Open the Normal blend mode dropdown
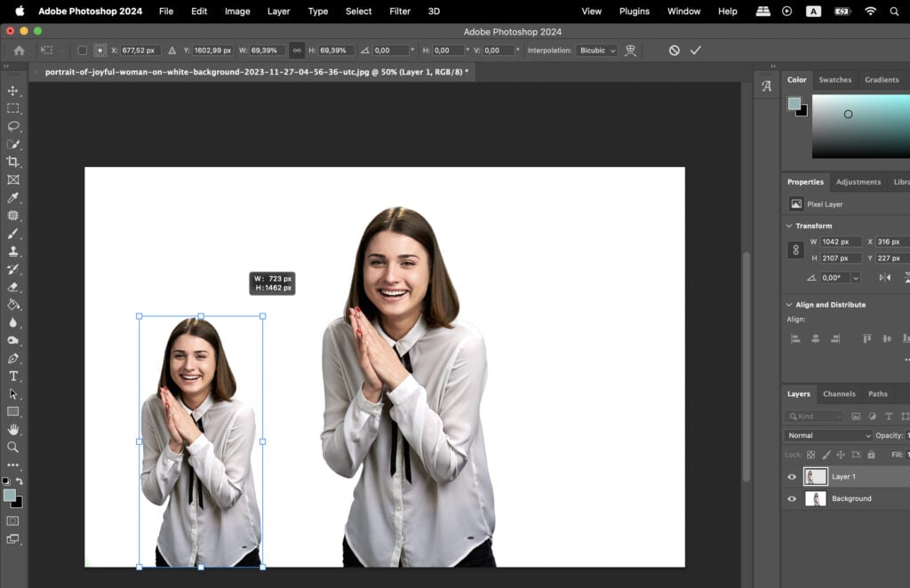 (x=826, y=435)
